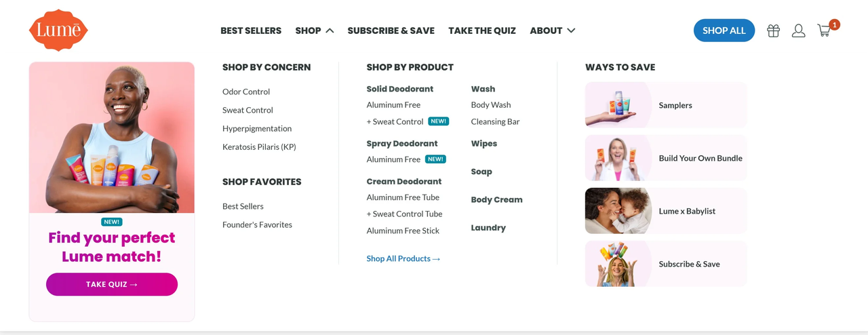Open the user account icon
868x335 pixels.
pos(798,31)
